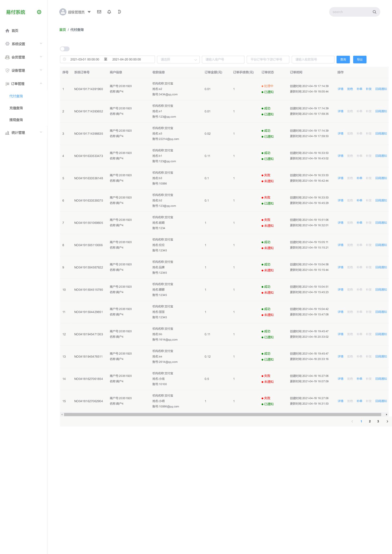Click the magnifier icon in search box
This screenshot has height=554, width=392.
point(374,12)
